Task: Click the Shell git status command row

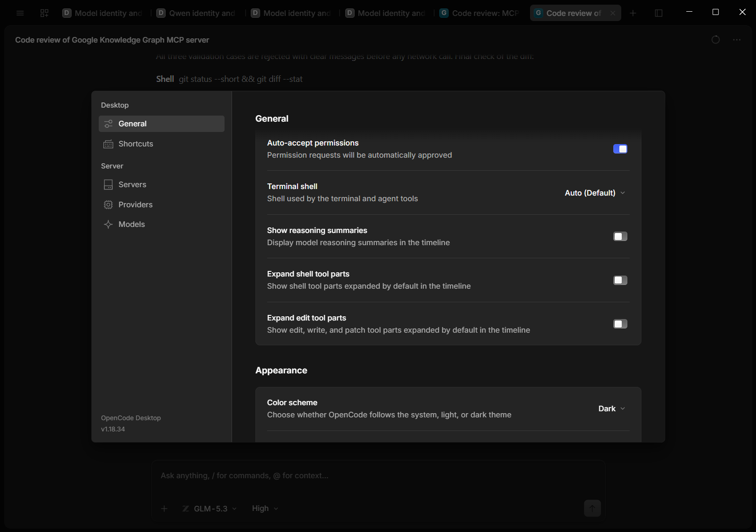Action: click(229, 79)
